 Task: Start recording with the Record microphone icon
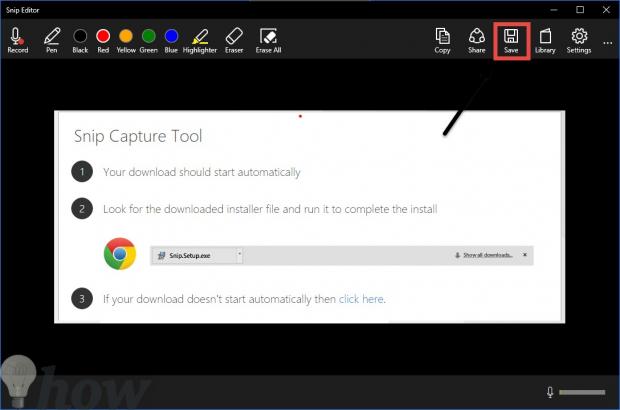(x=17, y=38)
